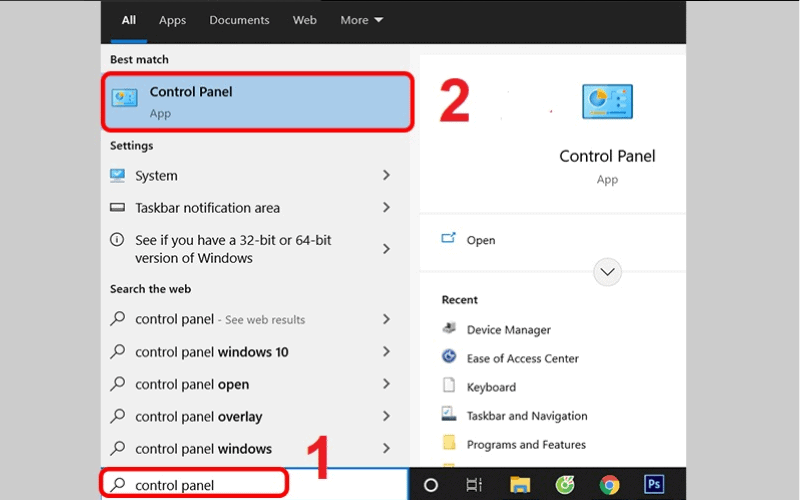This screenshot has width=800, height=500.
Task: Open Task View on the taskbar
Action: (474, 485)
